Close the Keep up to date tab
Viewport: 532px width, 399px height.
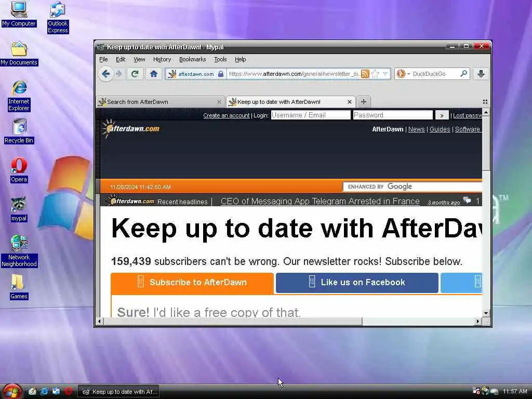350,102
